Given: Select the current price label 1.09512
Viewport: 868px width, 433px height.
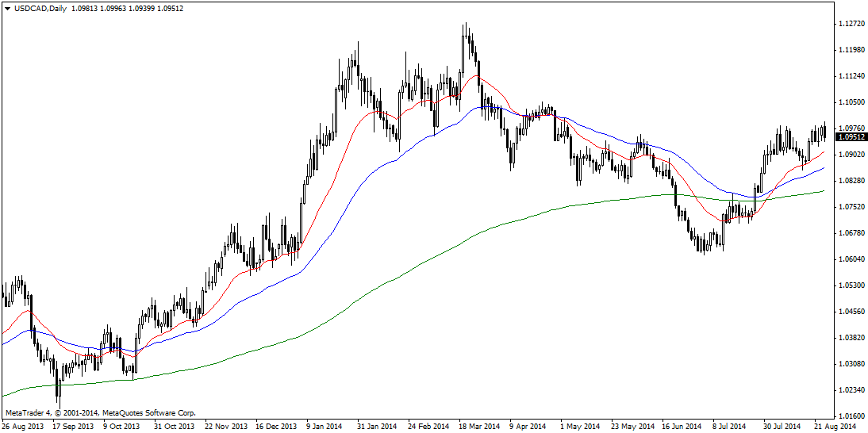Looking at the screenshot, I should 853,136.
